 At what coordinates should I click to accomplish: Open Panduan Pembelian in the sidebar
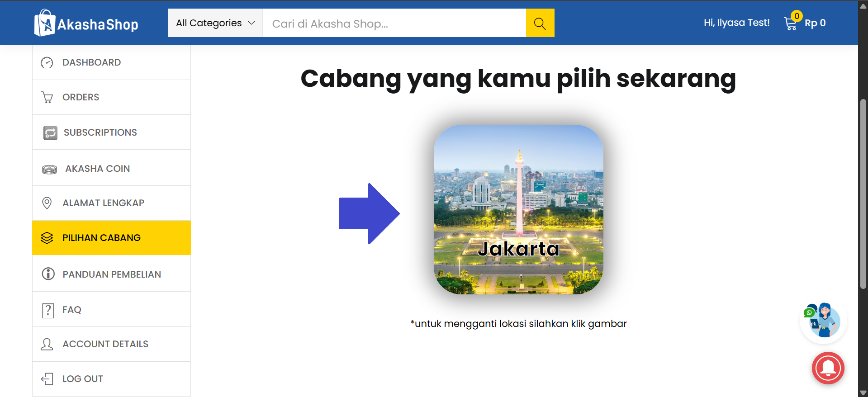pyautogui.click(x=111, y=274)
